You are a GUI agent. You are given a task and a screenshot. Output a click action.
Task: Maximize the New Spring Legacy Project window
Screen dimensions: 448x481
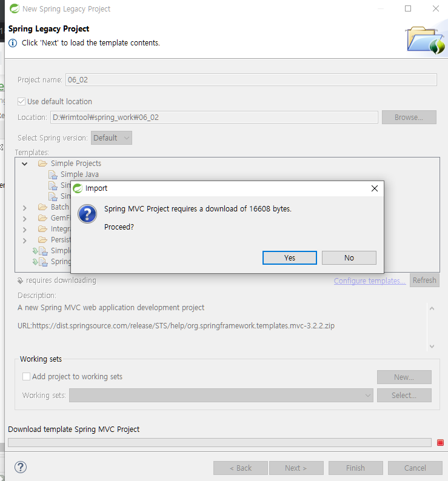[408, 8]
